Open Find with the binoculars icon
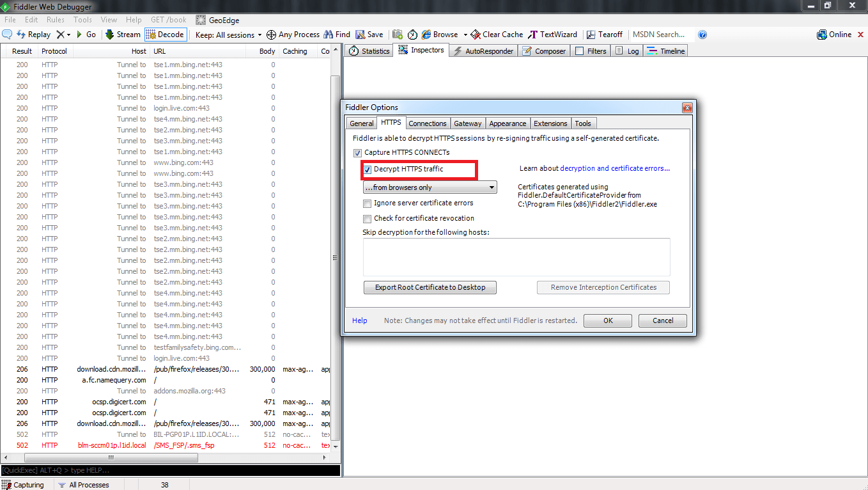Viewport: 868px width, 490px height. [x=337, y=35]
